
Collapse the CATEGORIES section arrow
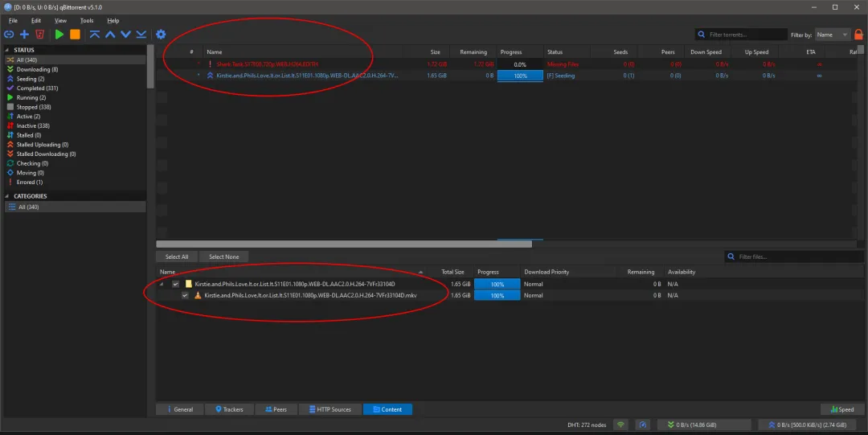point(7,196)
